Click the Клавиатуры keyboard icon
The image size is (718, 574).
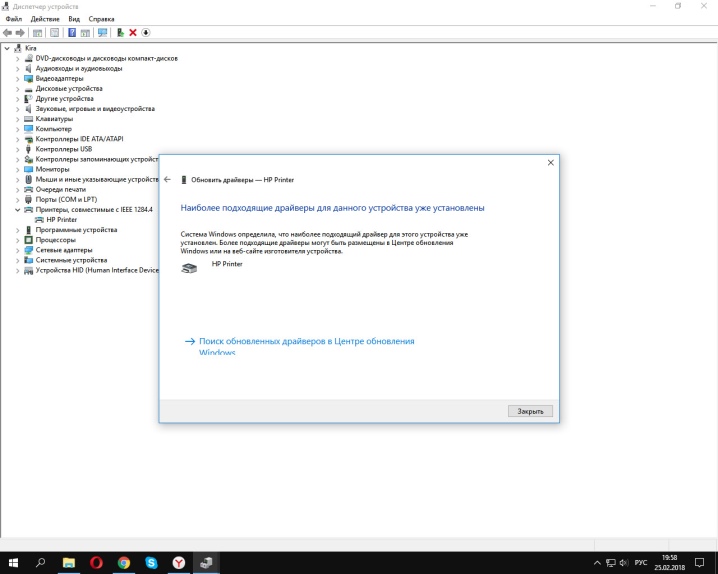tap(28, 119)
